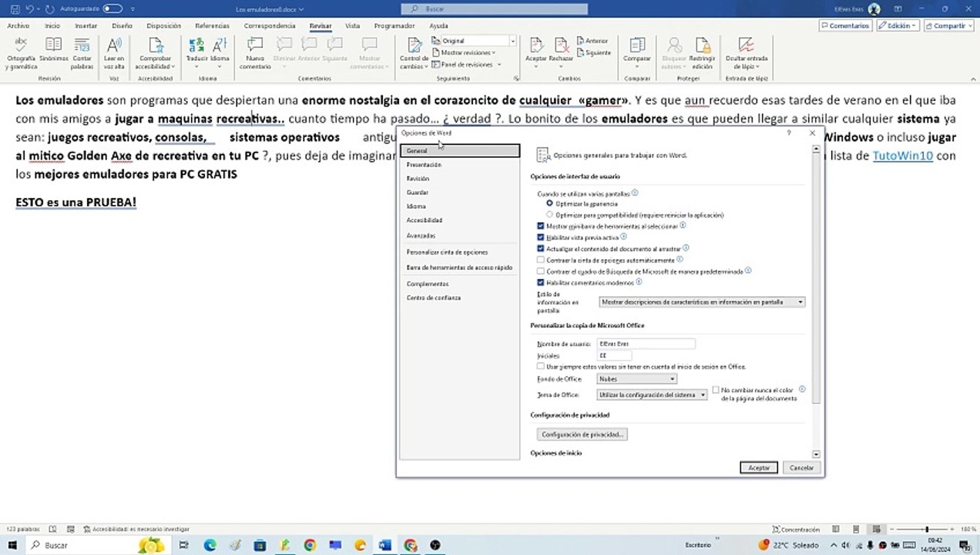Open the Archivo tab

click(18, 25)
